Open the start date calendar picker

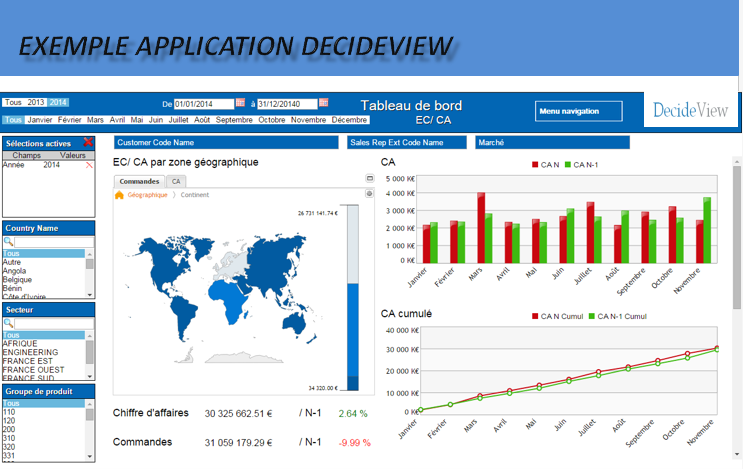point(240,103)
